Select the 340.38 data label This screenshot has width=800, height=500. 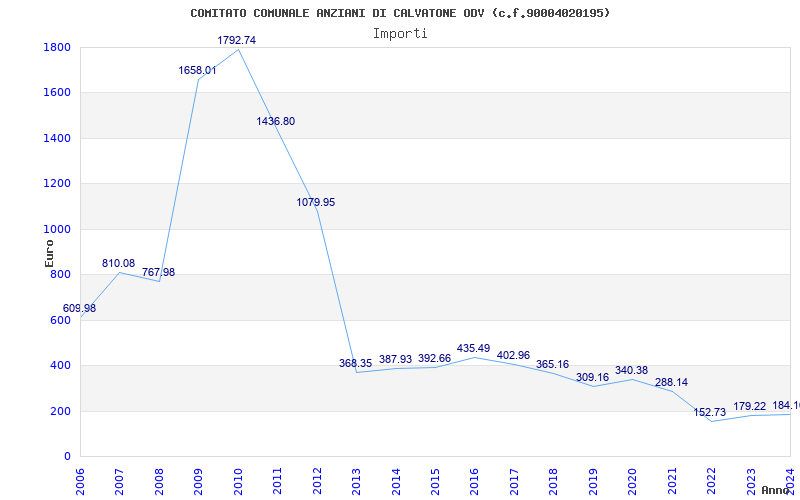(x=632, y=371)
